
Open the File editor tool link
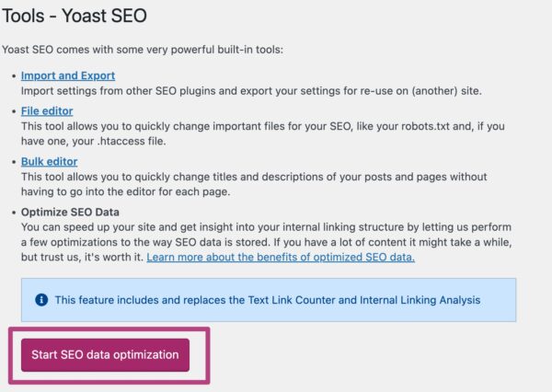(47, 110)
